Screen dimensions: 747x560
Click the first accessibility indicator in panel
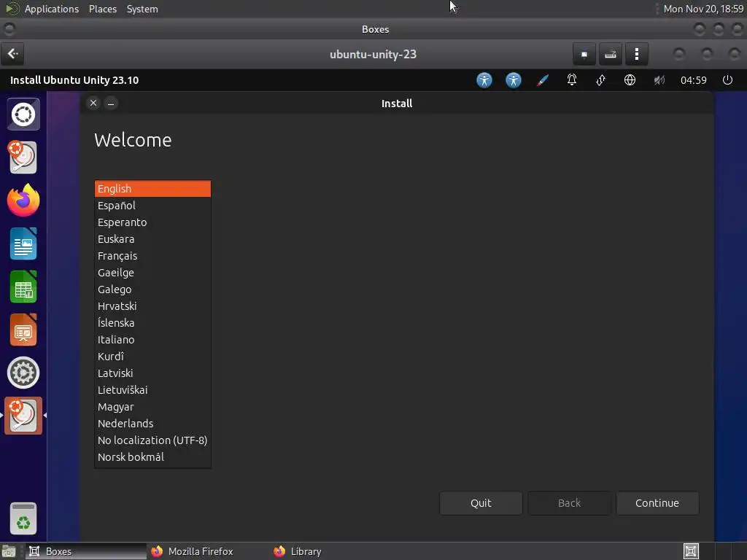click(x=484, y=80)
